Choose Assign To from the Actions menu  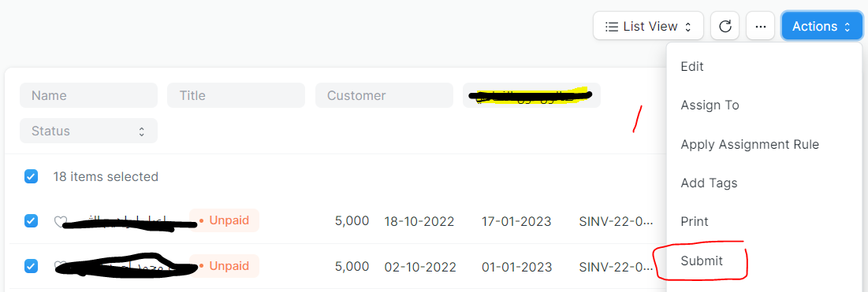[x=710, y=105]
